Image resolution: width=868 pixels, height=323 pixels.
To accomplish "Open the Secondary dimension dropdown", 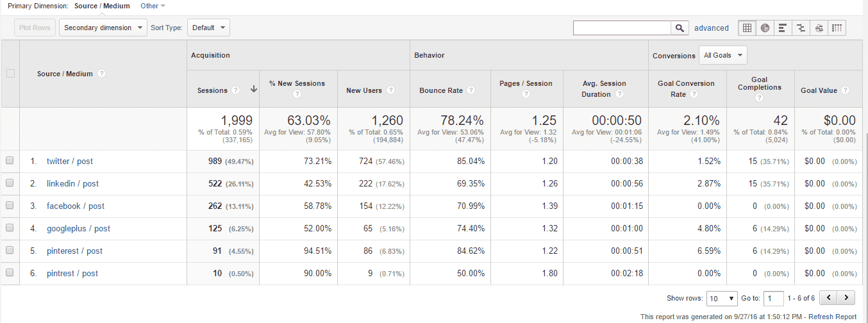I will point(103,28).
